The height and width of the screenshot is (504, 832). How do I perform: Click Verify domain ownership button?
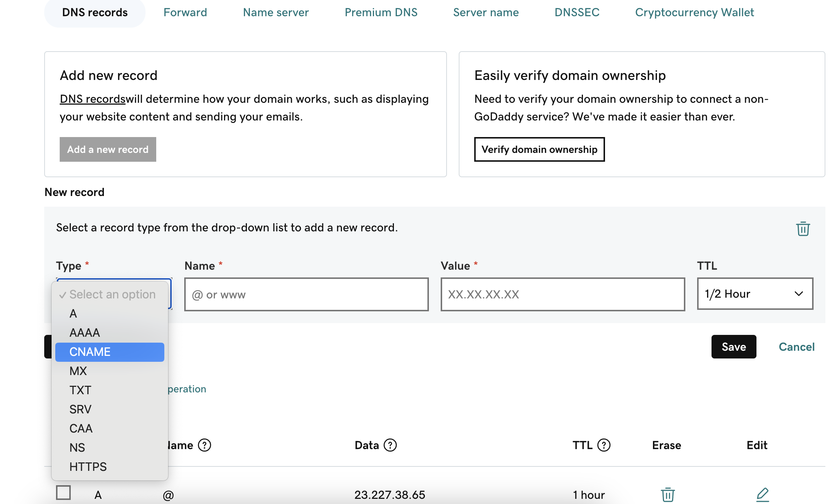click(539, 149)
